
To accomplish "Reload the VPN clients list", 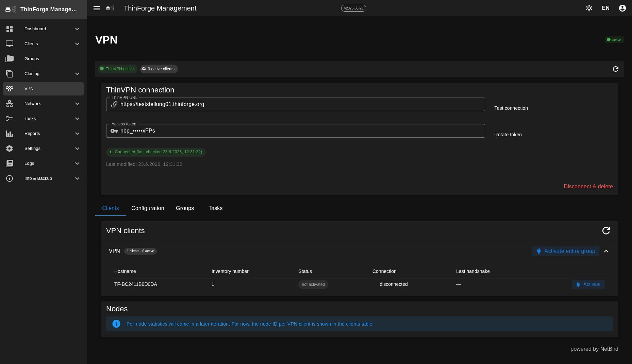I will point(606,231).
